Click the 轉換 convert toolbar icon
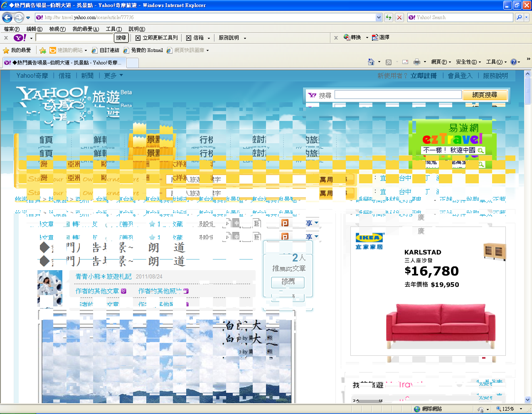532x414 pixels. click(x=353, y=37)
